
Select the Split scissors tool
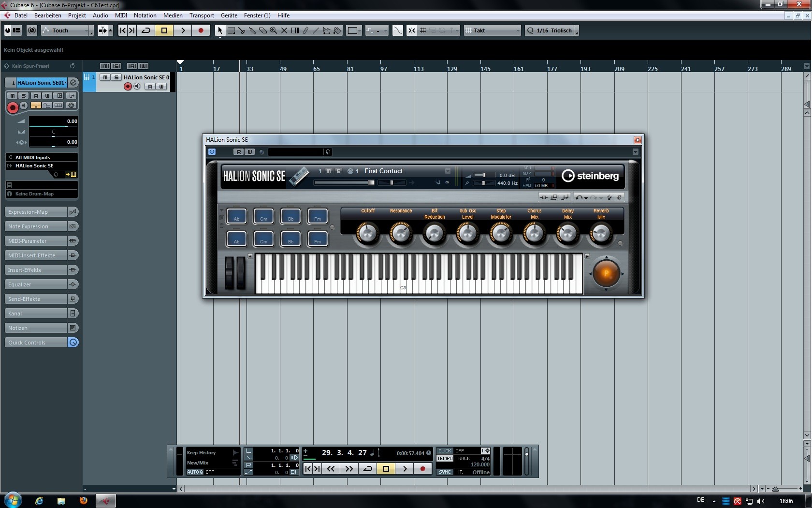coord(242,30)
